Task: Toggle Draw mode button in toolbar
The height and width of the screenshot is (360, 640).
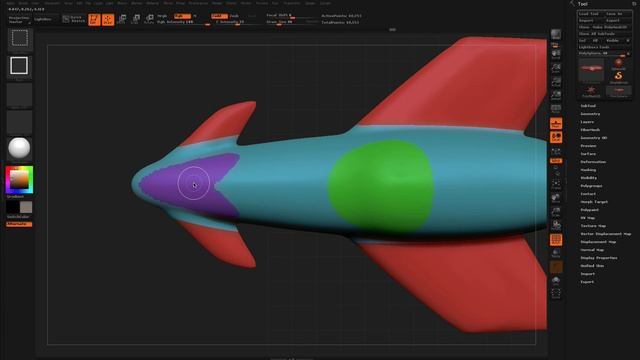Action: (108, 19)
